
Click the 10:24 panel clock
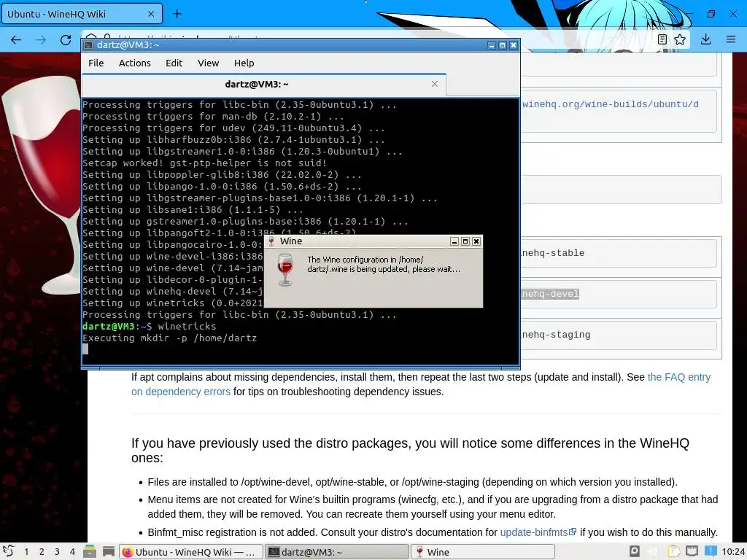click(733, 552)
